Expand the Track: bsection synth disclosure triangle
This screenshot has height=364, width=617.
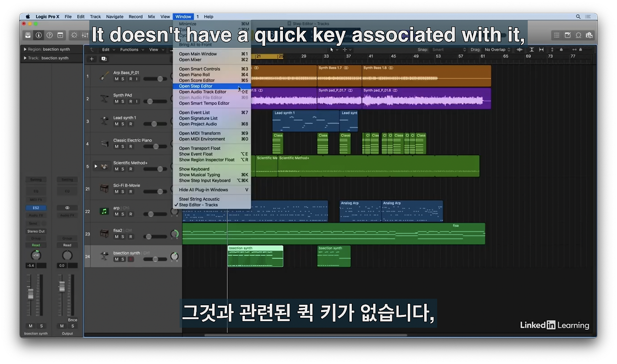point(25,58)
